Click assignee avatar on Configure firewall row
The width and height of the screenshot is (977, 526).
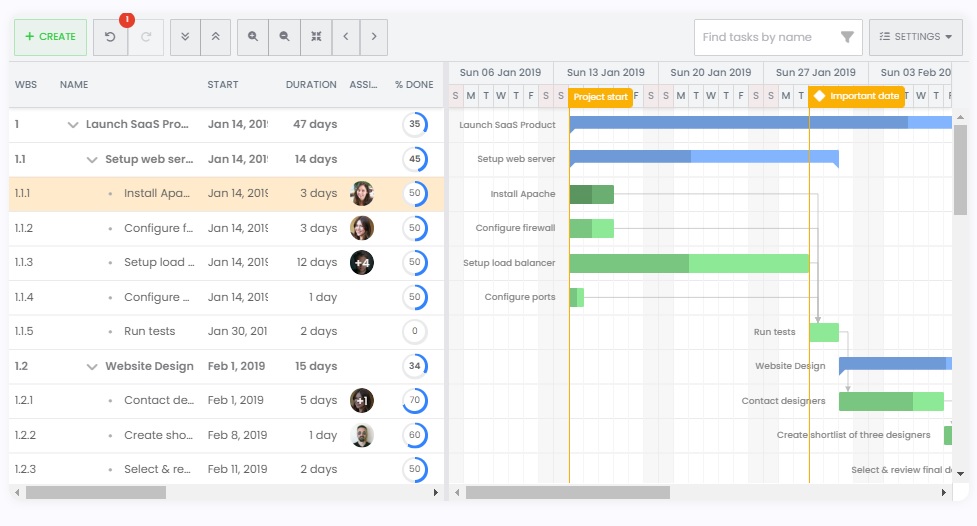coord(362,228)
